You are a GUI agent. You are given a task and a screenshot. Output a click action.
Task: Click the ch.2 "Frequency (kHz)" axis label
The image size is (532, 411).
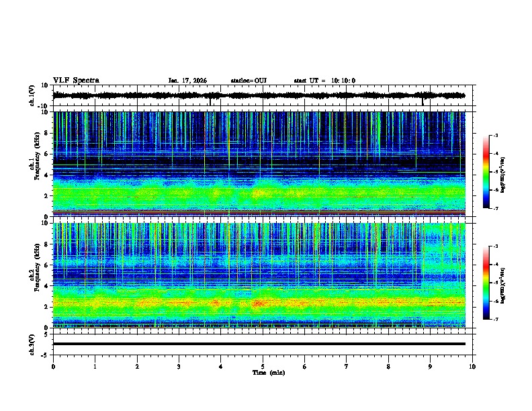38,267
